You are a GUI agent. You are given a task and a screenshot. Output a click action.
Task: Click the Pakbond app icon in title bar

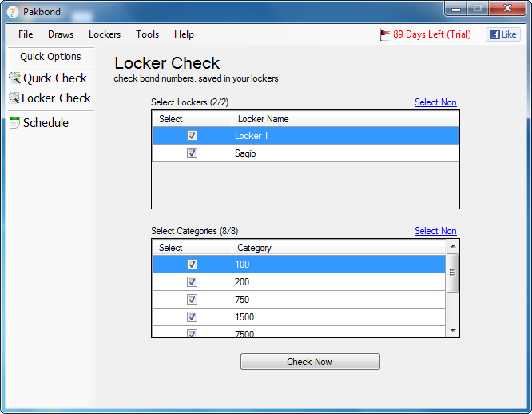click(13, 12)
